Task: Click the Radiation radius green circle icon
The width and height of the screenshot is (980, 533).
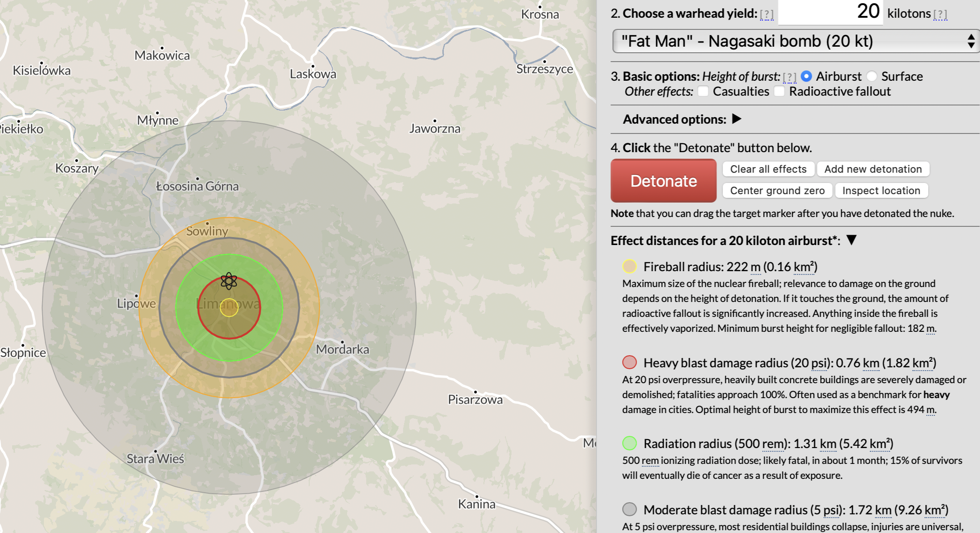Action: (630, 443)
